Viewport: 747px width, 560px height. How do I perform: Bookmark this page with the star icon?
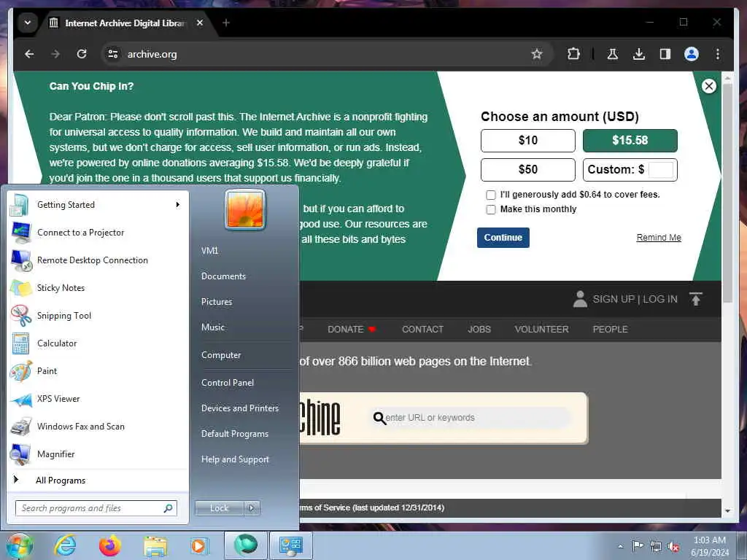(537, 54)
